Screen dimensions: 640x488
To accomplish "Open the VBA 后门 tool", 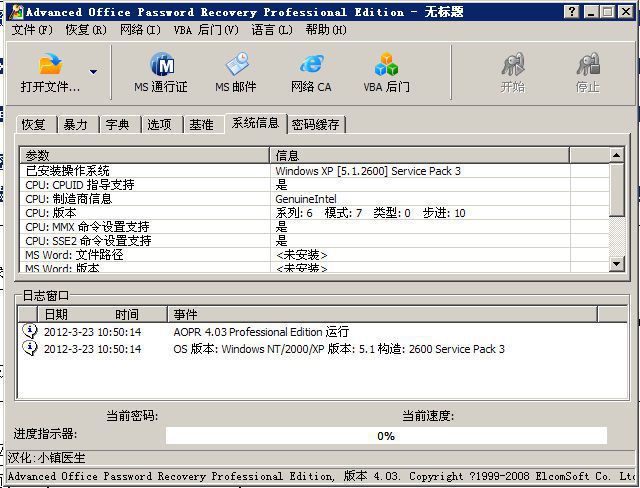I will coord(386,72).
